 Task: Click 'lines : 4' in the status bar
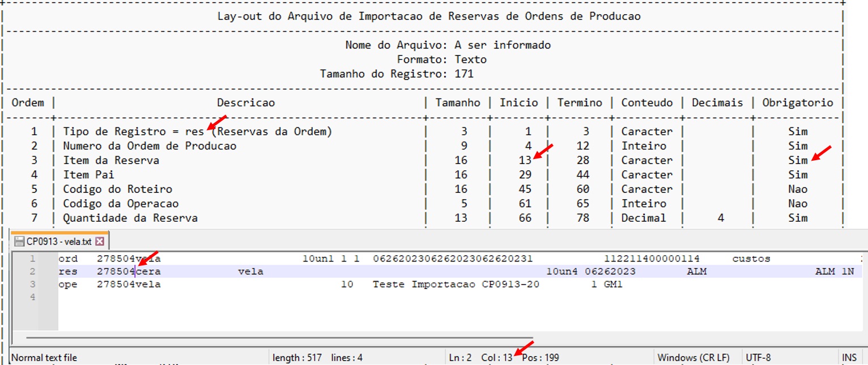tap(347, 358)
